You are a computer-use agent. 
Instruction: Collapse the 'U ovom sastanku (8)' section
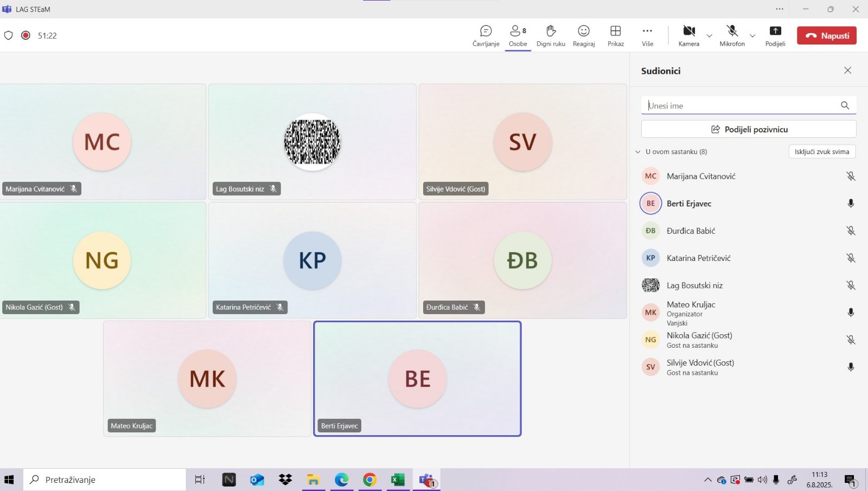point(638,152)
